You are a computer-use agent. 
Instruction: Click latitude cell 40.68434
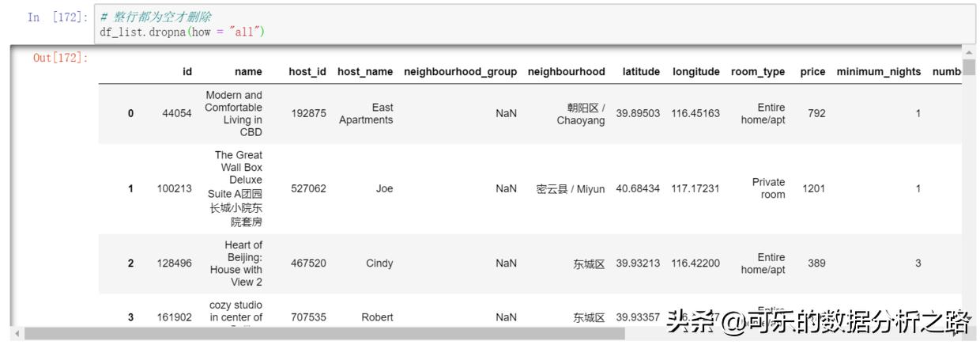(x=638, y=188)
